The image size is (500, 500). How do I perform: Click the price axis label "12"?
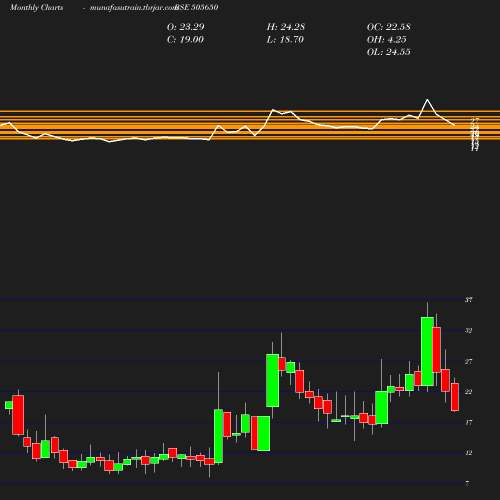point(469,453)
